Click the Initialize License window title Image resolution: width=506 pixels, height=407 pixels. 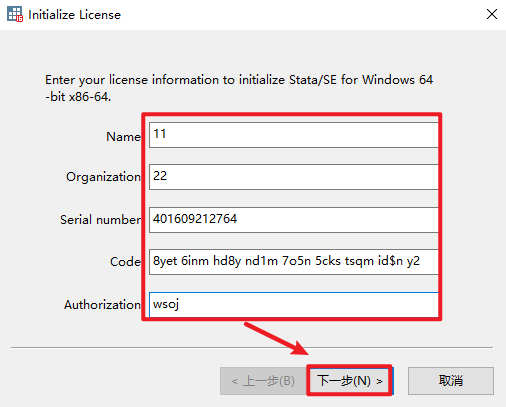pos(74,15)
